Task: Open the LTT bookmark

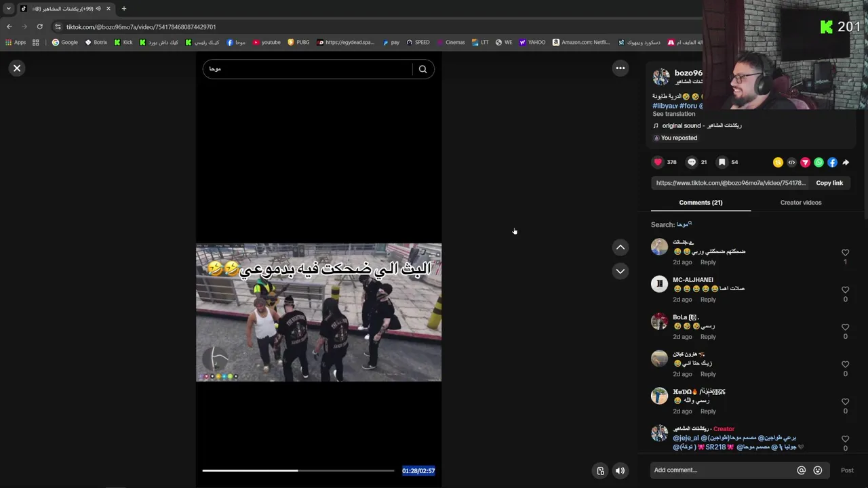Action: coord(480,42)
